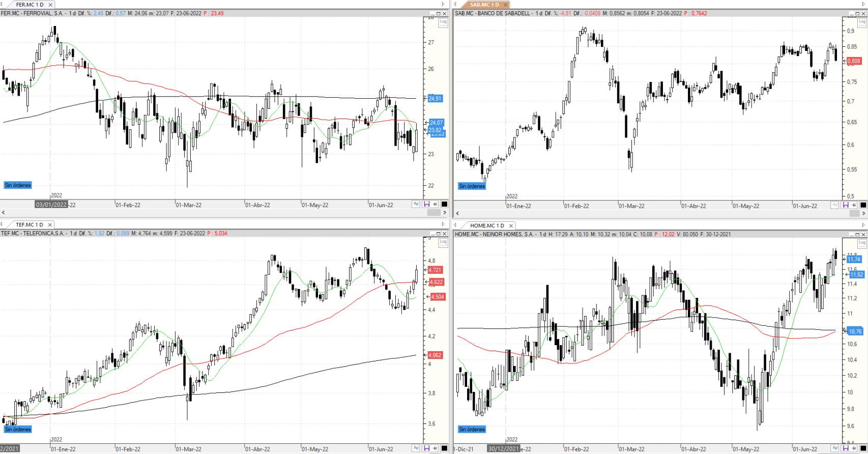Expand tab list arrow right of FER.MC tab bar
Screen dimensions: 868x454
point(443,5)
